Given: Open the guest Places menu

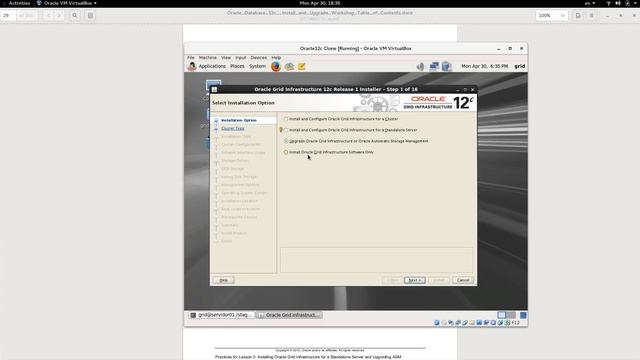Looking at the screenshot, I should point(237,66).
